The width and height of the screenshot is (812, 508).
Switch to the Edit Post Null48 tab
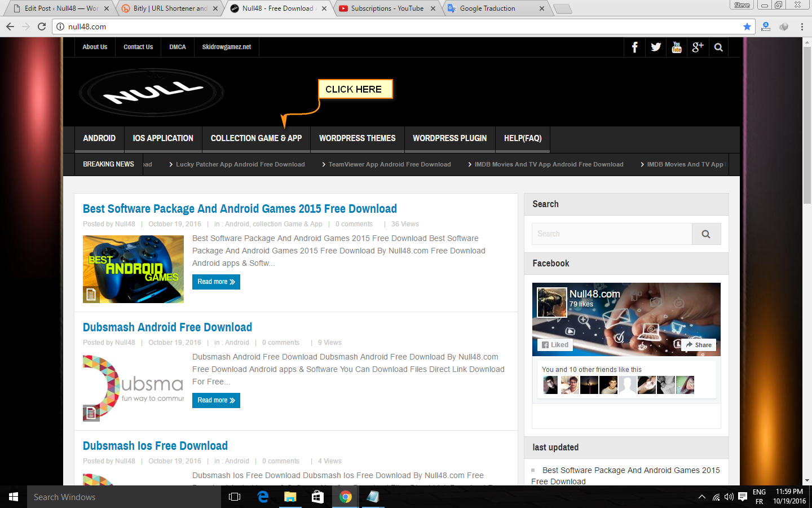pyautogui.click(x=61, y=8)
